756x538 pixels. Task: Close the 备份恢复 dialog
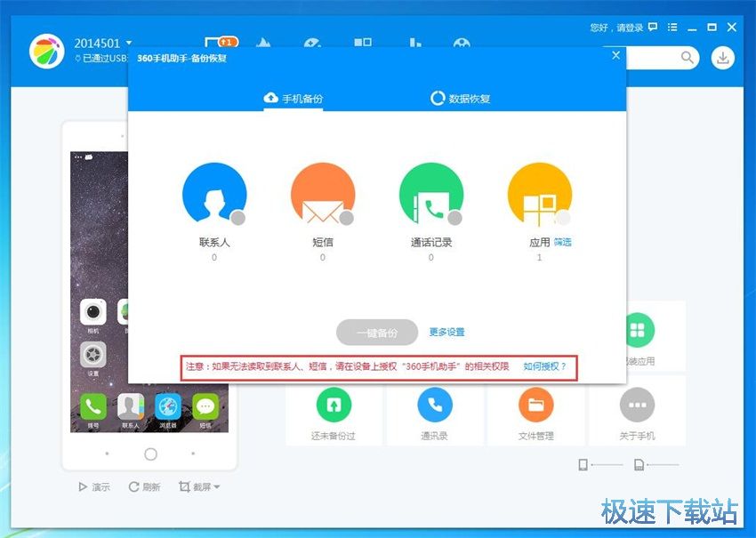(x=615, y=55)
